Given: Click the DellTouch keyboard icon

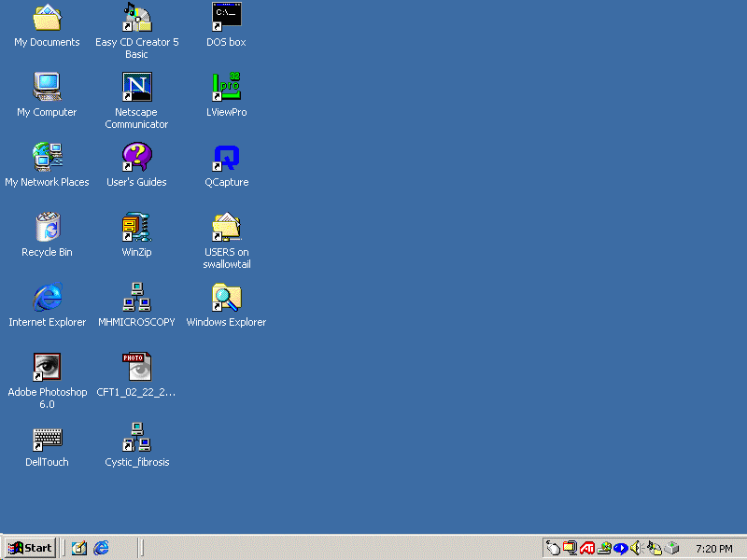Looking at the screenshot, I should tap(47, 438).
